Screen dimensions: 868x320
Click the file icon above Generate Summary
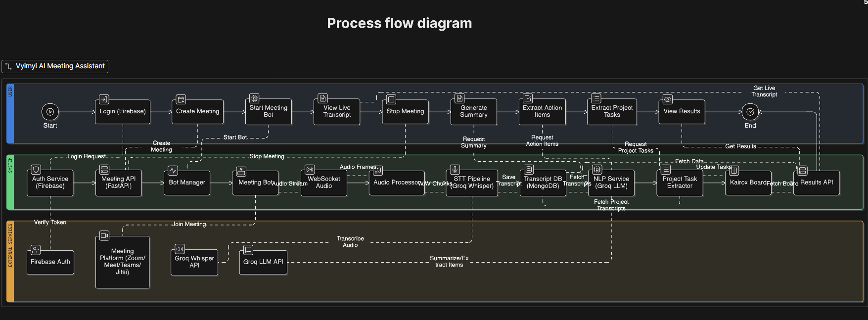point(459,98)
